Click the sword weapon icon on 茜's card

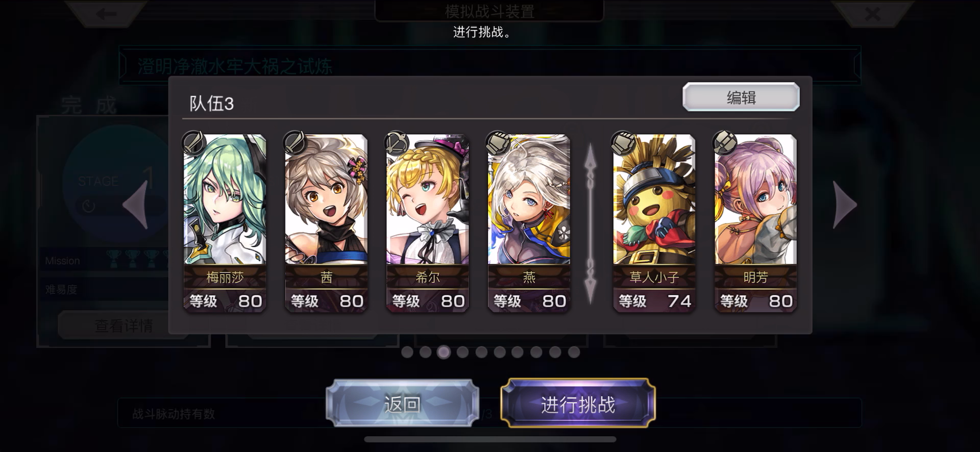click(296, 143)
